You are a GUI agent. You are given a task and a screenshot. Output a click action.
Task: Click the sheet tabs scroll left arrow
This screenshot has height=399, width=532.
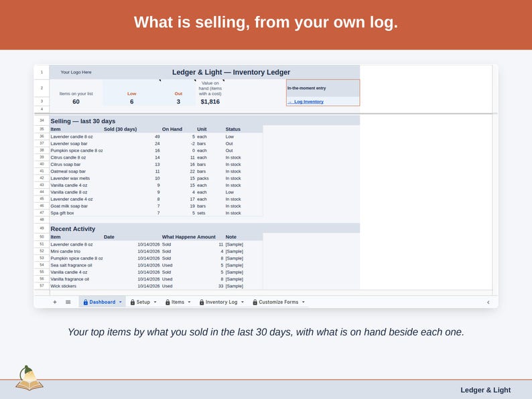pyautogui.click(x=488, y=302)
